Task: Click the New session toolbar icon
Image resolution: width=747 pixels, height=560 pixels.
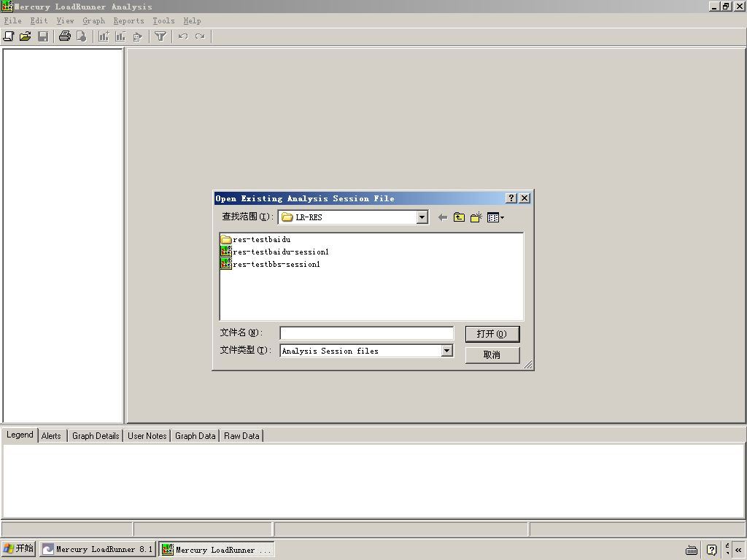Action: [x=9, y=36]
